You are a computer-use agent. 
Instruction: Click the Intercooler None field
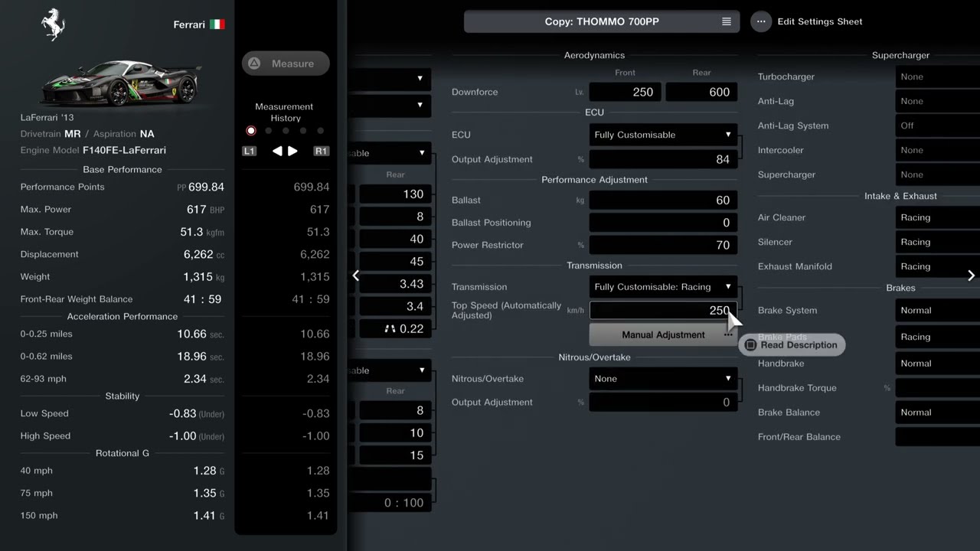pyautogui.click(x=937, y=150)
